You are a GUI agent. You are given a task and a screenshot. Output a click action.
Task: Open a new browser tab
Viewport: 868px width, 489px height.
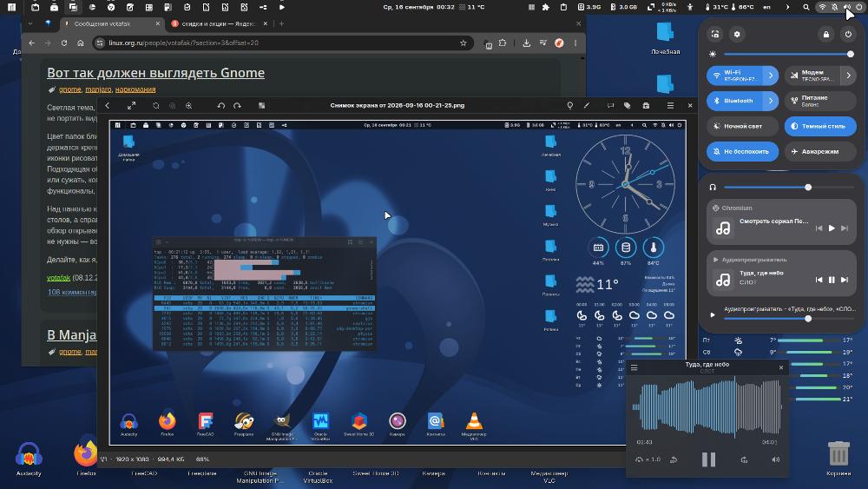[281, 23]
